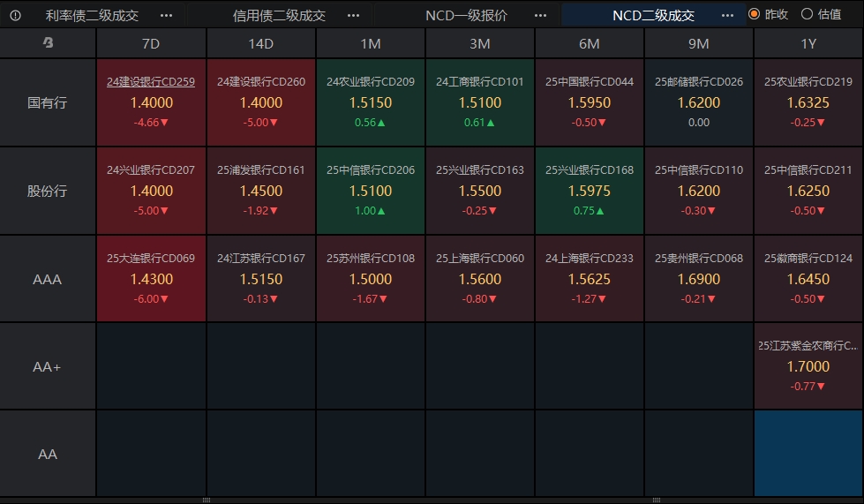864x504 pixels.
Task: Click the 3M column header
Action: [480, 43]
